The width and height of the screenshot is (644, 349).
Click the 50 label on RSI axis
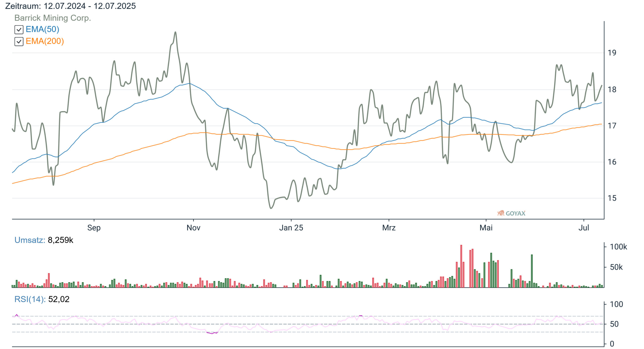coord(614,324)
